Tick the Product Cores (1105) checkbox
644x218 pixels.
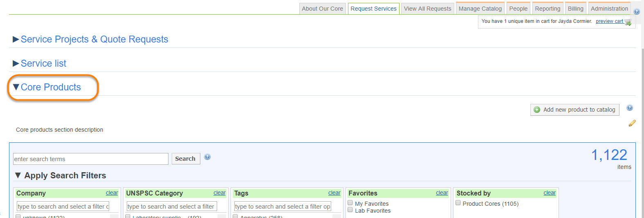point(458,203)
